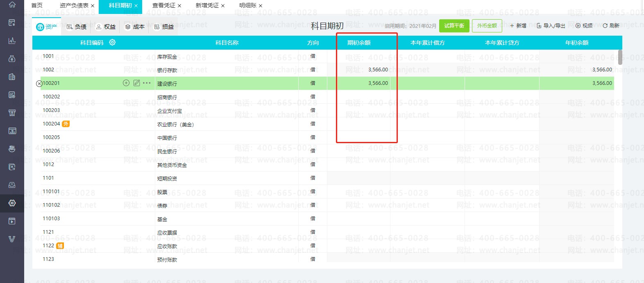Close the 查看凭证 tab
Viewport: 644px width, 283px height.
point(179,6)
